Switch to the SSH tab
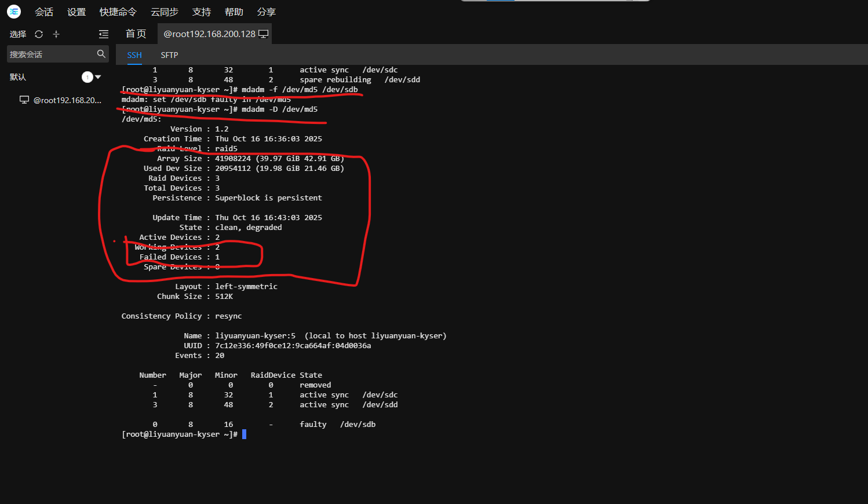This screenshot has width=868, height=504. point(134,55)
